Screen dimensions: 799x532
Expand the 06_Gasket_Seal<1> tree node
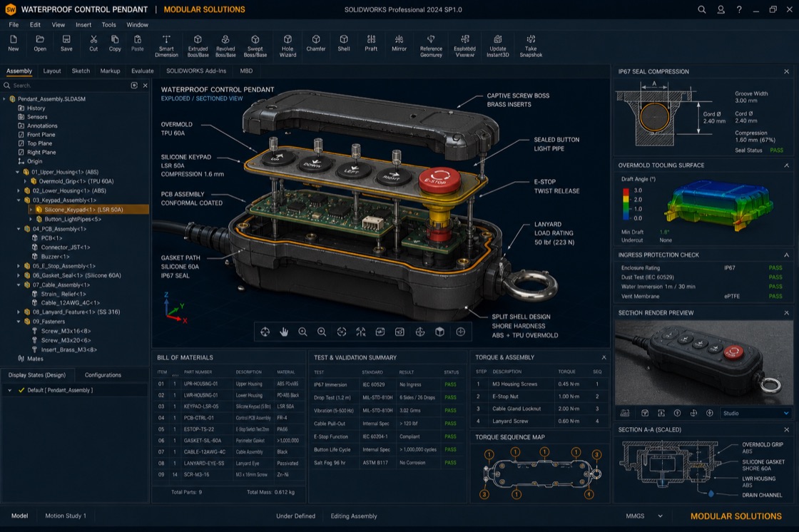click(x=19, y=275)
